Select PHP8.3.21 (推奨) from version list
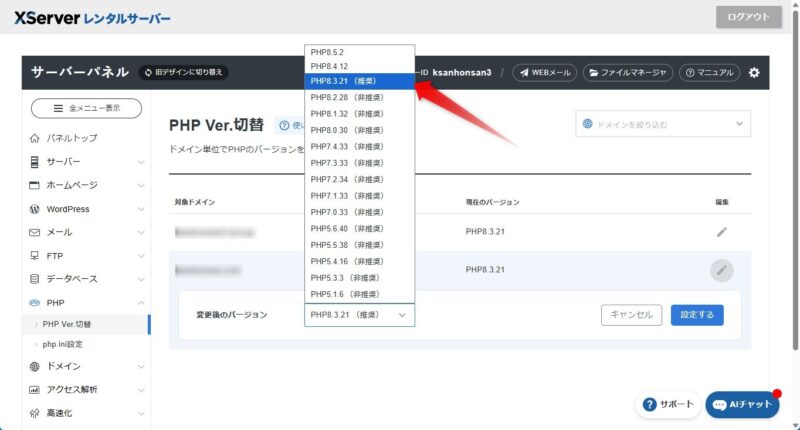Viewport: 800px width, 430px height. pos(359,82)
